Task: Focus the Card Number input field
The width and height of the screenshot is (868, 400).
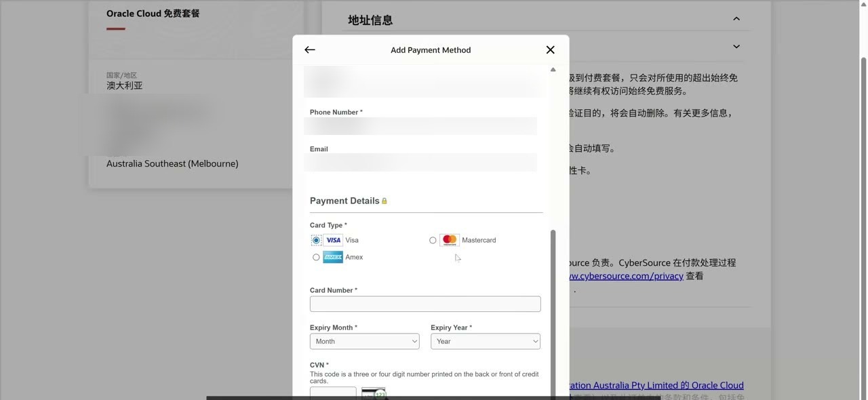Action: coord(425,304)
